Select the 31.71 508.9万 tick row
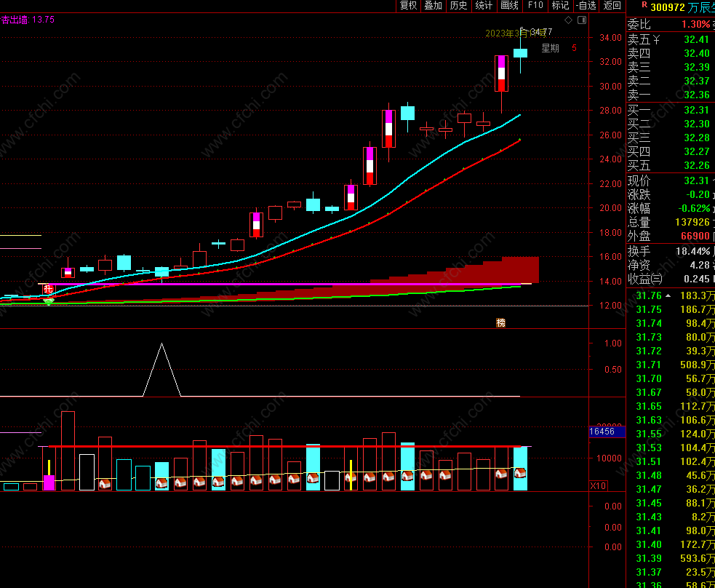715x588 pixels. pos(671,365)
